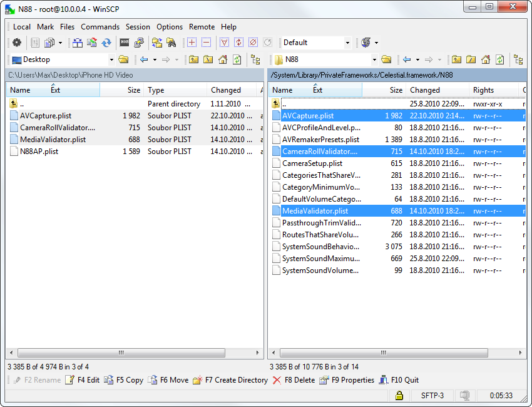Viewport: 532px width, 407px height.
Task: Open the Session menu
Action: (138, 27)
